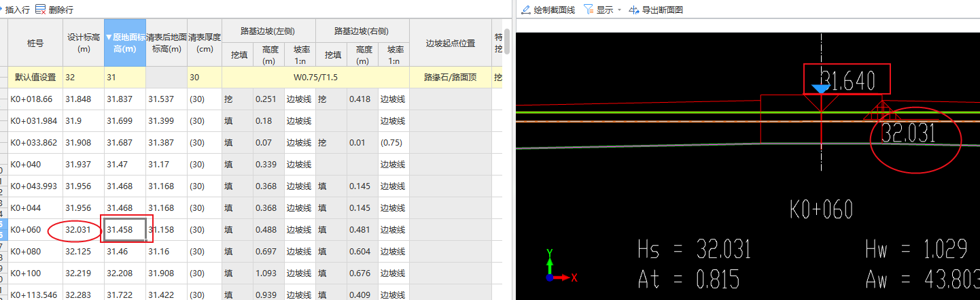Screen dimensions: 980x300
Task: Click right slope height cell 0.676
Action: tap(362, 273)
